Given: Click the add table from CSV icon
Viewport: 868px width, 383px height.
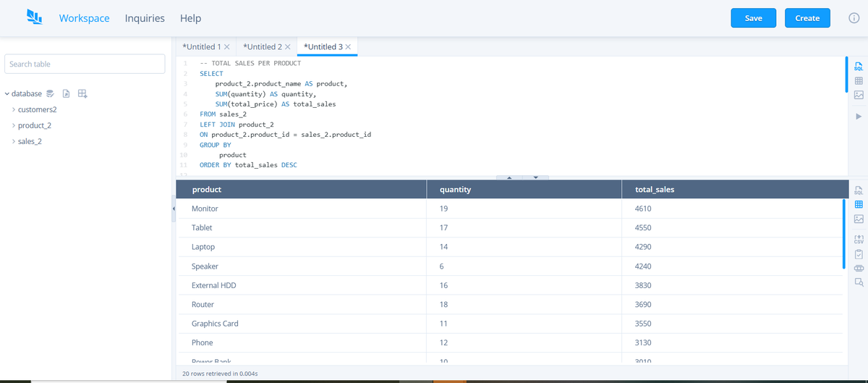Looking at the screenshot, I should [82, 93].
